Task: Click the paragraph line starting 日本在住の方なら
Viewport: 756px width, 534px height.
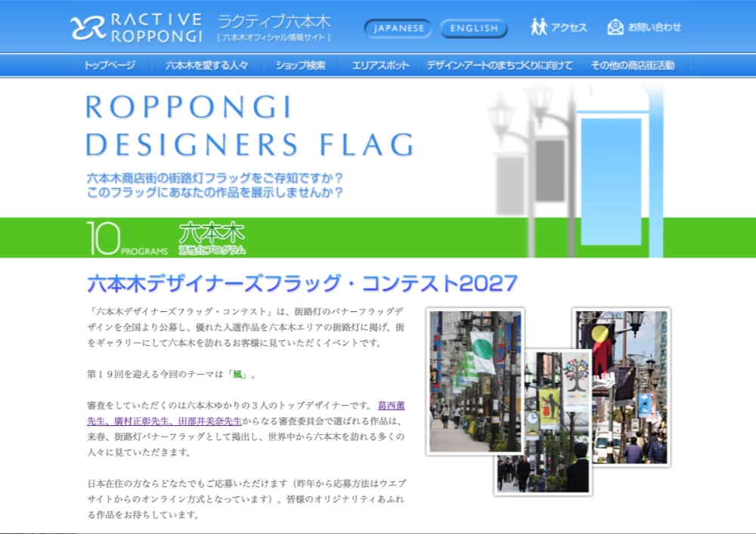Action: click(247, 483)
